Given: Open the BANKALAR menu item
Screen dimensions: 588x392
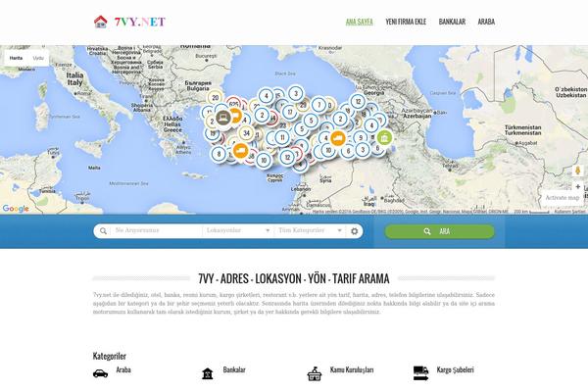Looking at the screenshot, I should click(452, 22).
